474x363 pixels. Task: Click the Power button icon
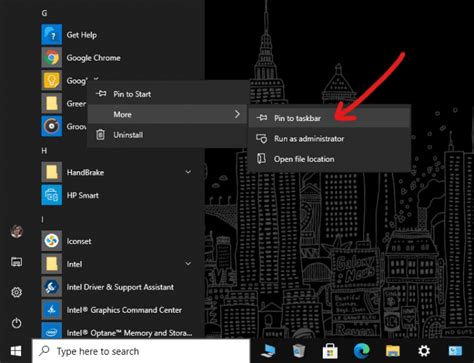coord(17,323)
